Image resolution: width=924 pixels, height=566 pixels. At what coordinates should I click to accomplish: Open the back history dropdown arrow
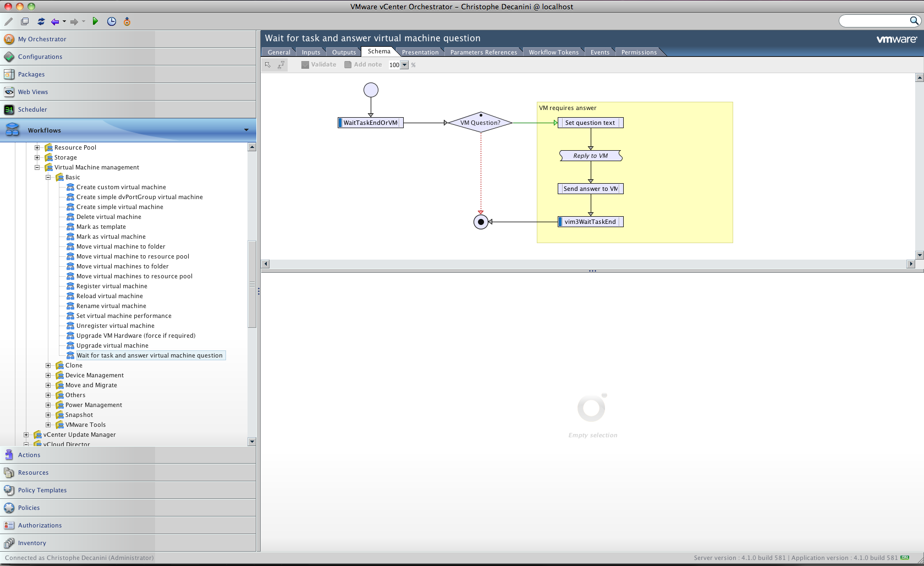pyautogui.click(x=64, y=21)
